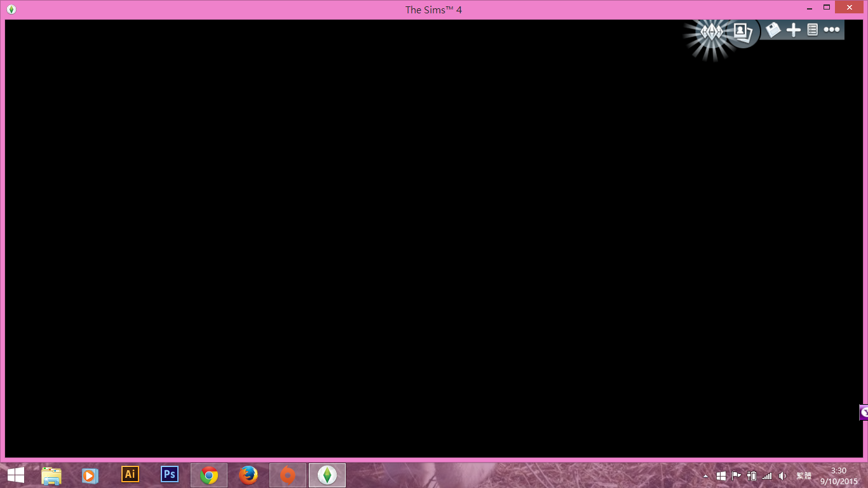Switch to the Origin taskbar icon
The width and height of the screenshot is (868, 488).
[288, 475]
